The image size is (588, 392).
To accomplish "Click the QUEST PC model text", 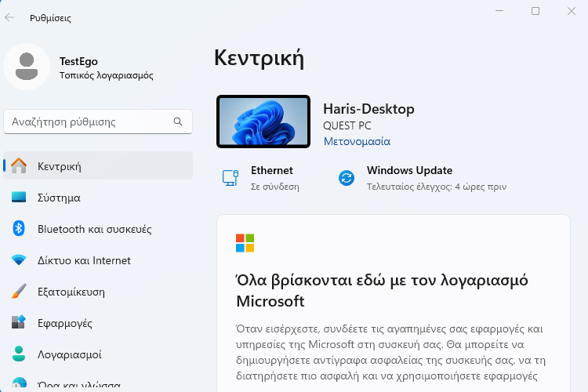I will click(347, 125).
